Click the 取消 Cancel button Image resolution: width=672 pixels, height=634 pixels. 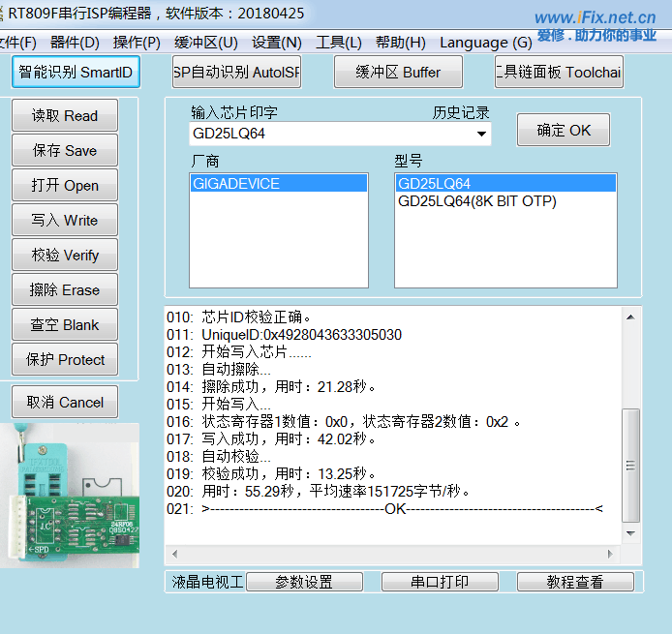65,402
